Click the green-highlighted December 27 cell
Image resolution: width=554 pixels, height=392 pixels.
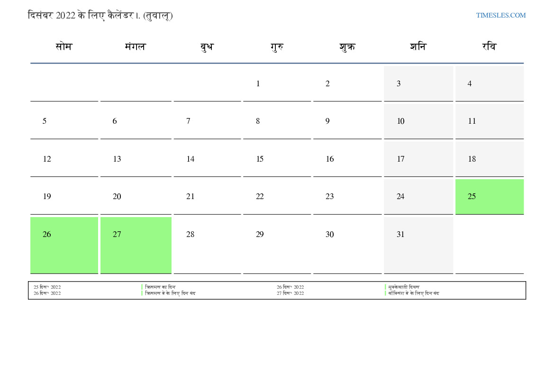tap(136, 245)
